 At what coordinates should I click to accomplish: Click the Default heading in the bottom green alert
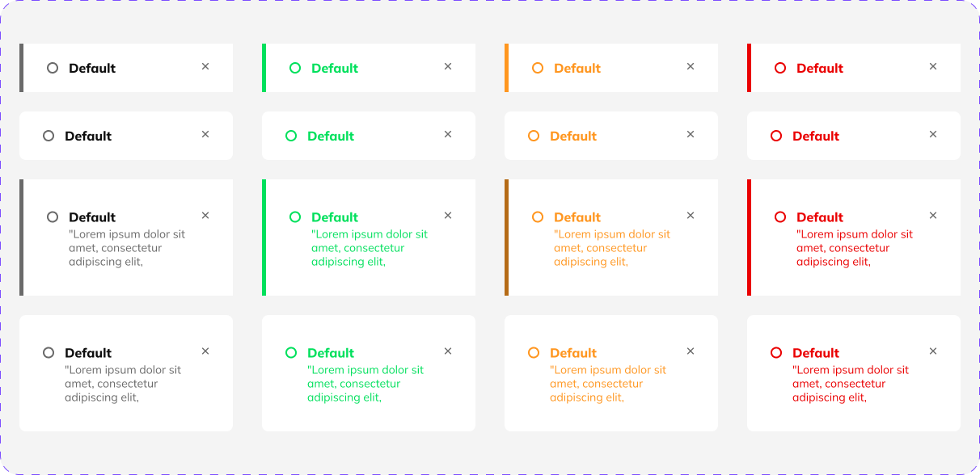coord(330,352)
